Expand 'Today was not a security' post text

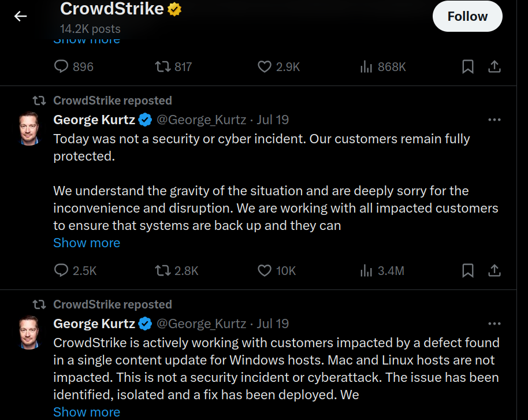point(87,243)
